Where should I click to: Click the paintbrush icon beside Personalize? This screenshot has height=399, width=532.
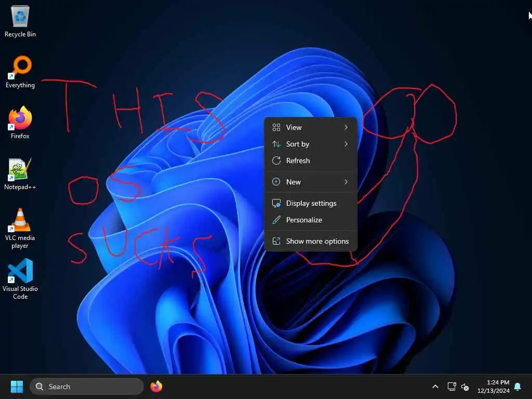pos(276,220)
